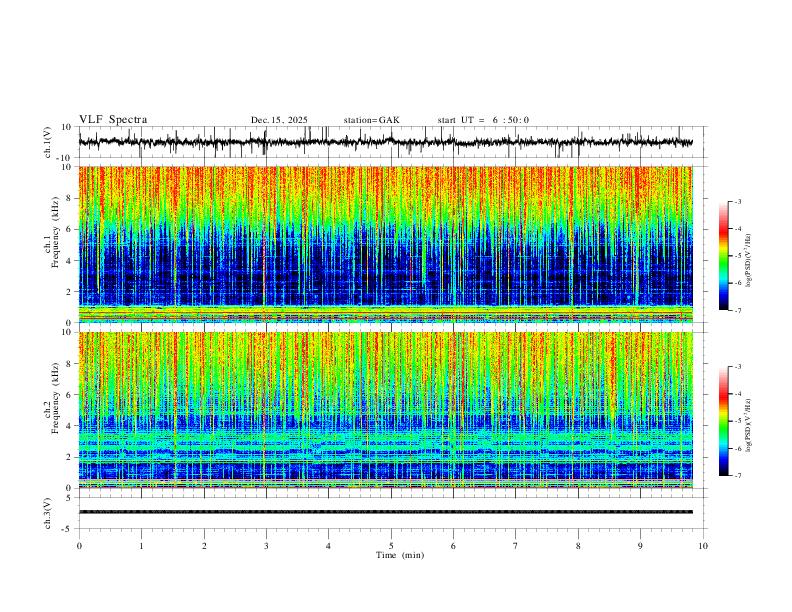The height and width of the screenshot is (612, 792).
Task: Click the ch.1 color bar 'log(PSD)' caption
Action: click(x=748, y=260)
